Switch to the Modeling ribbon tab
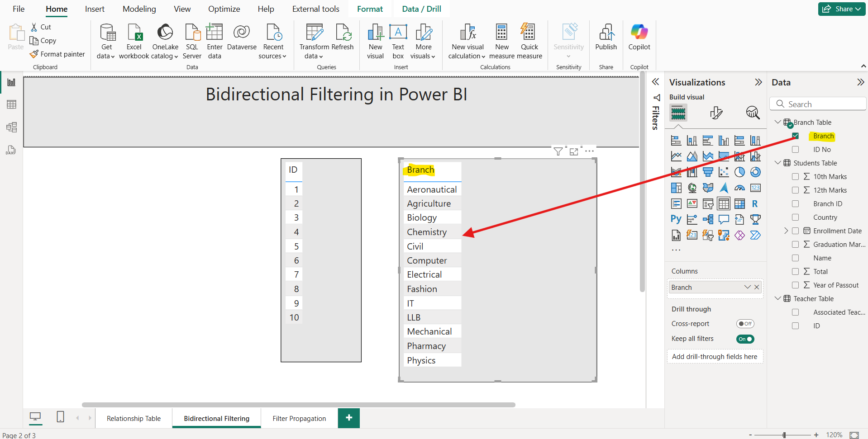 click(139, 9)
